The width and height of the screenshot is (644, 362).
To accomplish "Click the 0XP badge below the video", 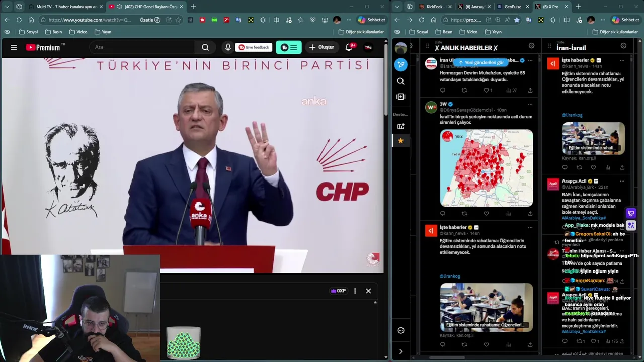I will pyautogui.click(x=338, y=291).
